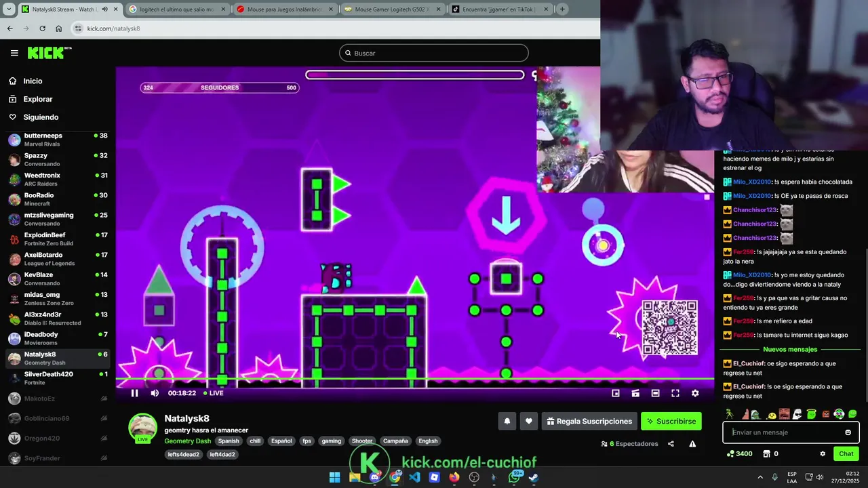This screenshot has width=868, height=488.
Task: Open SilverDeath420 channel in sidebar
Action: coord(58,378)
